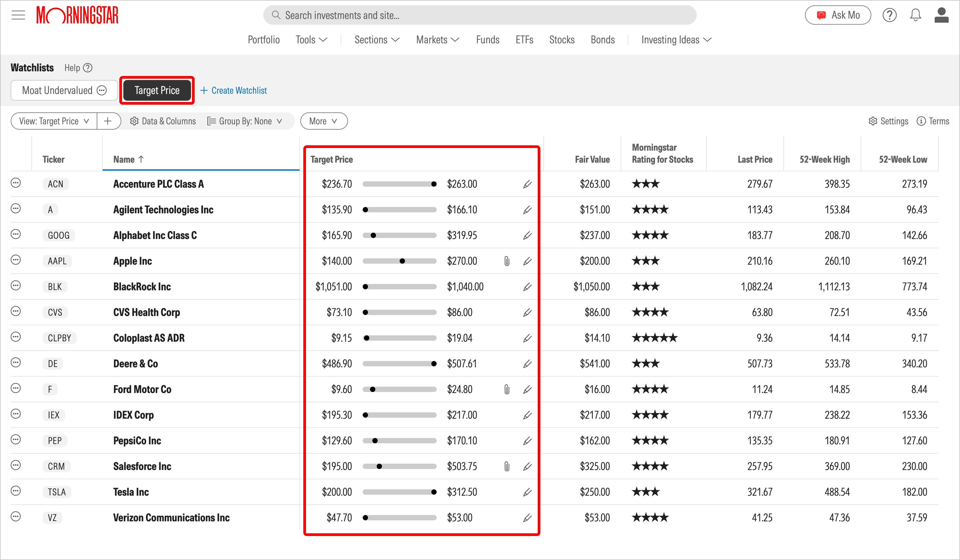Click Moat Undervalued watchlist options ellipsis
960x560 pixels.
coord(102,90)
